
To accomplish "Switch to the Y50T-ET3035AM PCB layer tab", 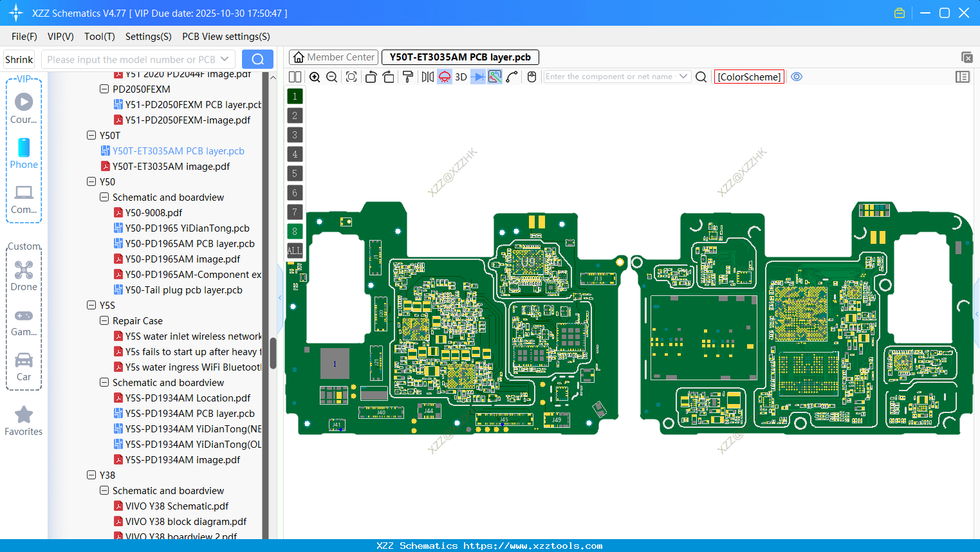I will point(459,57).
